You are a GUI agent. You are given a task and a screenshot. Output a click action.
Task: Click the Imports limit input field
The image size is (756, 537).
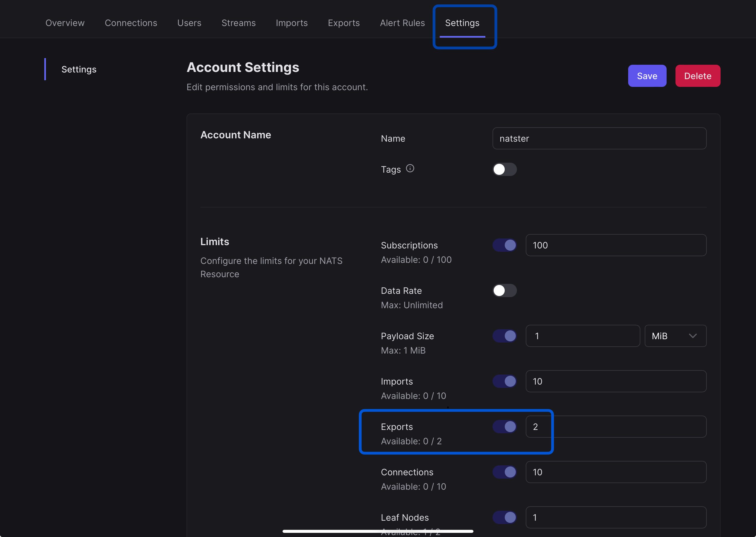[616, 381]
